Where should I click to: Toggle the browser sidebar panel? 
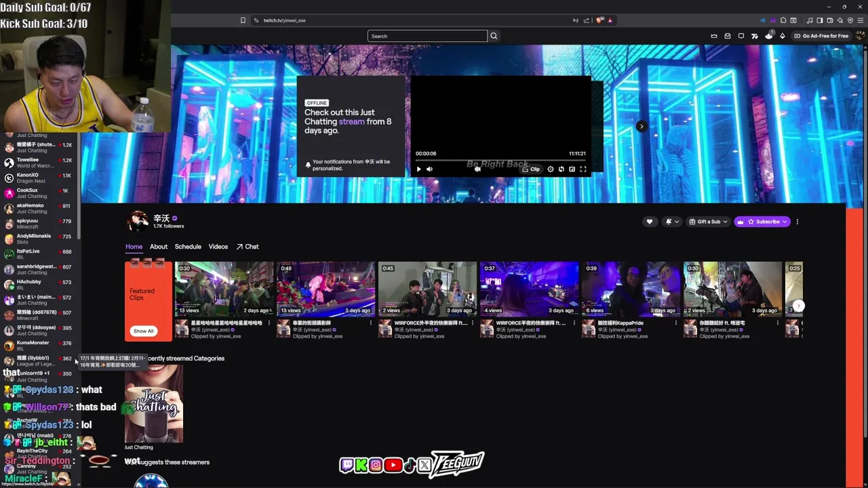pos(820,20)
